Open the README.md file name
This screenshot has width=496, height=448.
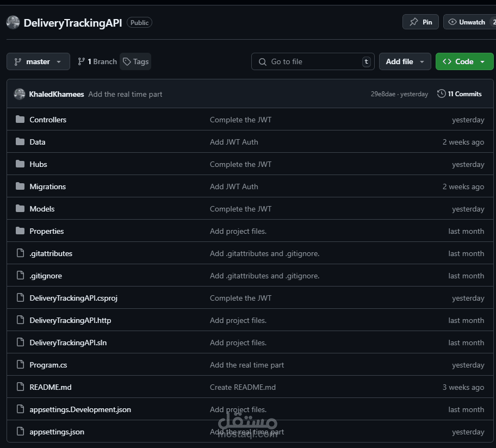point(51,387)
